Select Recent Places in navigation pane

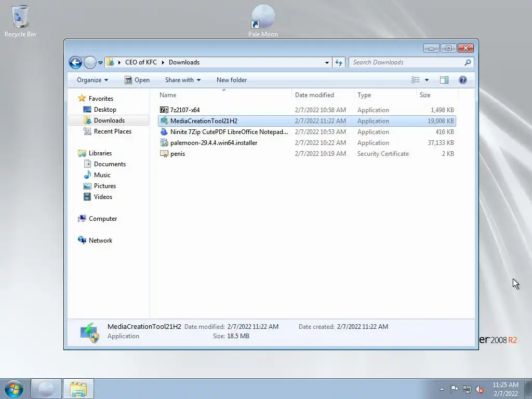pos(113,131)
